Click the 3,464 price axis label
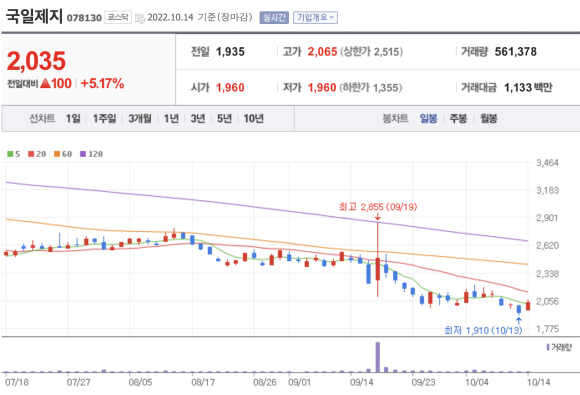 click(x=547, y=163)
